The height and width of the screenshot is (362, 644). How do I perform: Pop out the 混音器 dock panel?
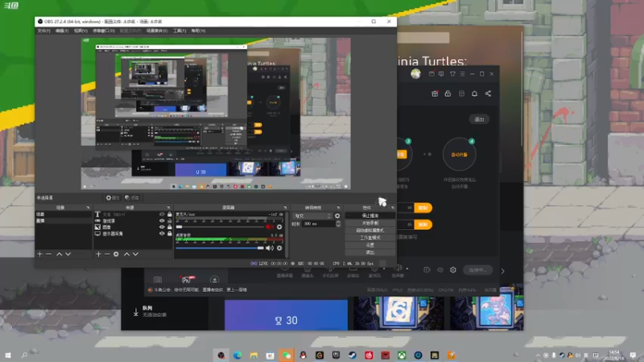pos(286,208)
